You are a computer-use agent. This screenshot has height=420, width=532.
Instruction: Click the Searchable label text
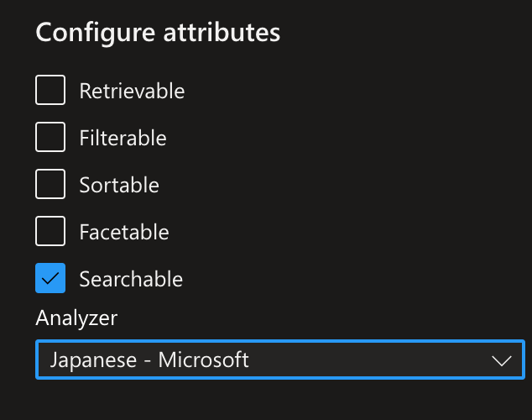click(131, 279)
